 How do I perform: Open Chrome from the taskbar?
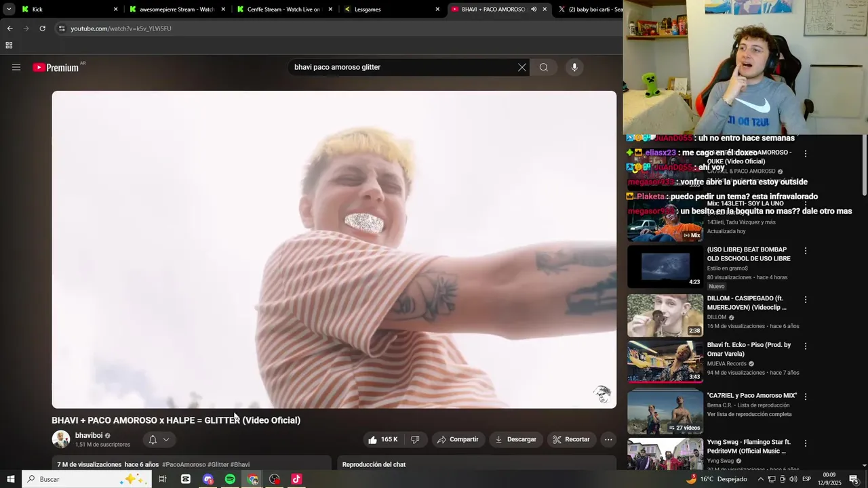point(253,479)
